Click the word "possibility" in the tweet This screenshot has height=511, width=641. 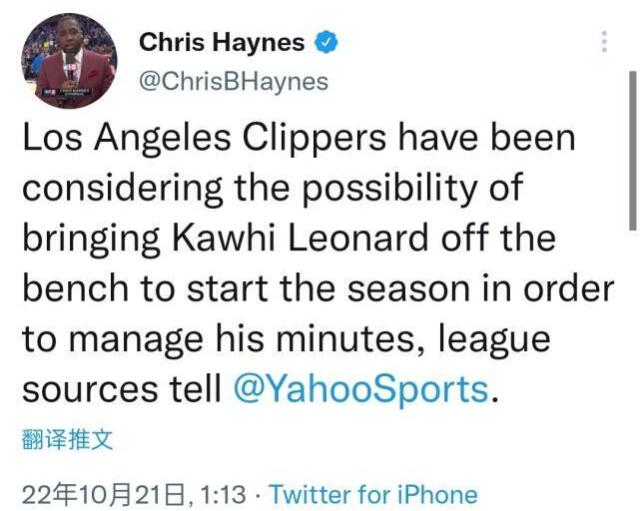(405, 188)
